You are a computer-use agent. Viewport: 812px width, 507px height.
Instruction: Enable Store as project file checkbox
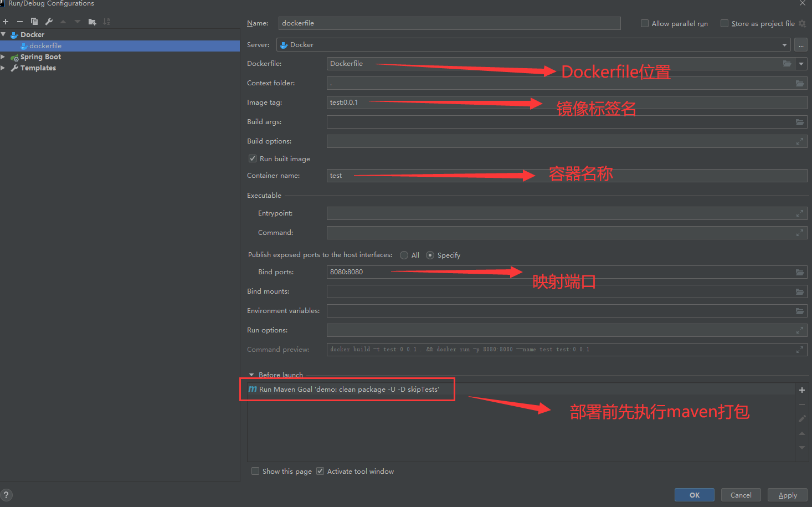tap(724, 23)
